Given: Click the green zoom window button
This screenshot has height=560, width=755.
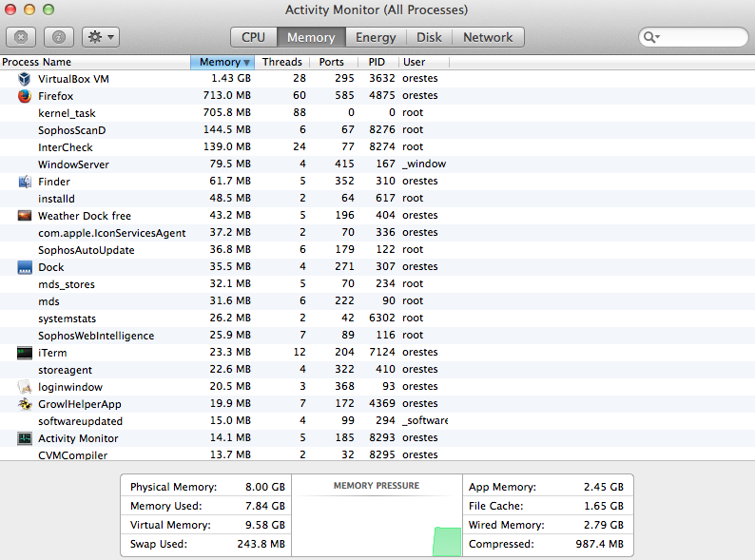Looking at the screenshot, I should tap(48, 10).
